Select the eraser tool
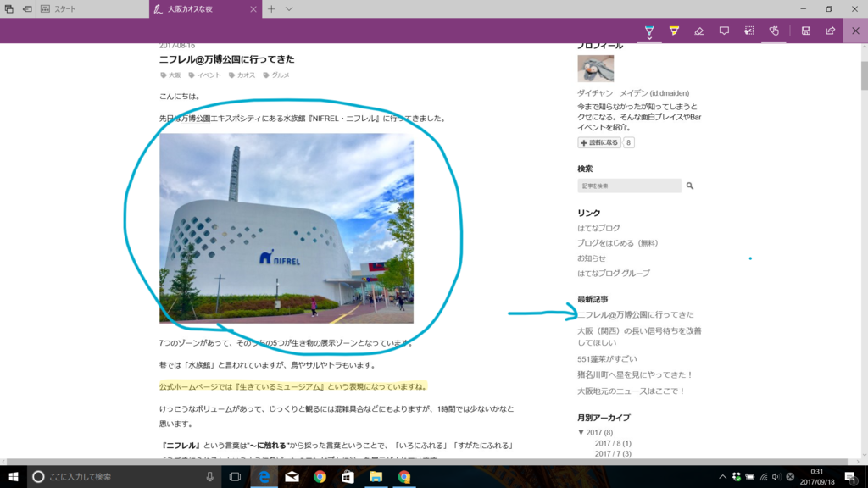The height and width of the screenshot is (488, 868). point(698,31)
